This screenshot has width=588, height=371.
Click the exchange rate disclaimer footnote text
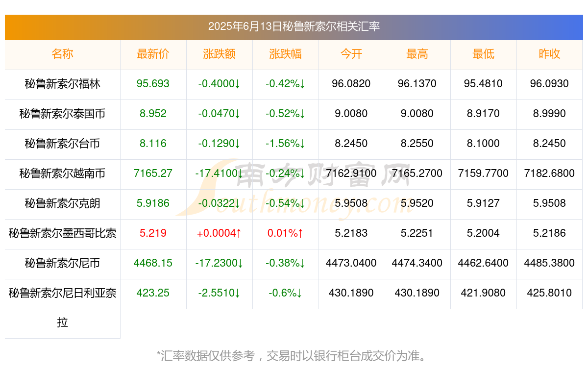(x=294, y=356)
